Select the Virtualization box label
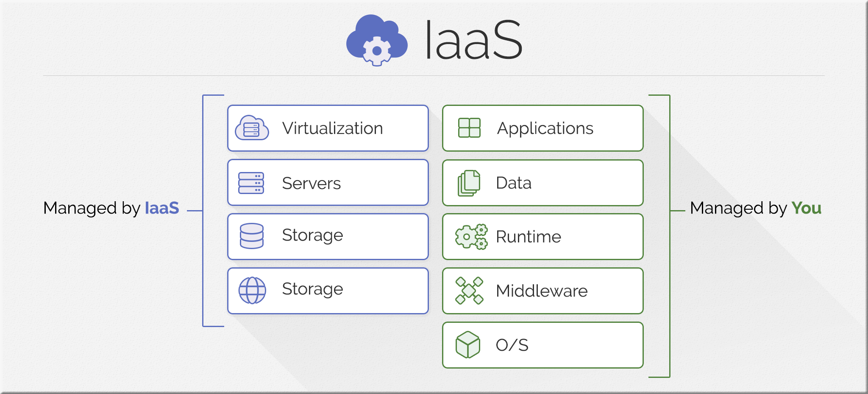 tap(333, 128)
